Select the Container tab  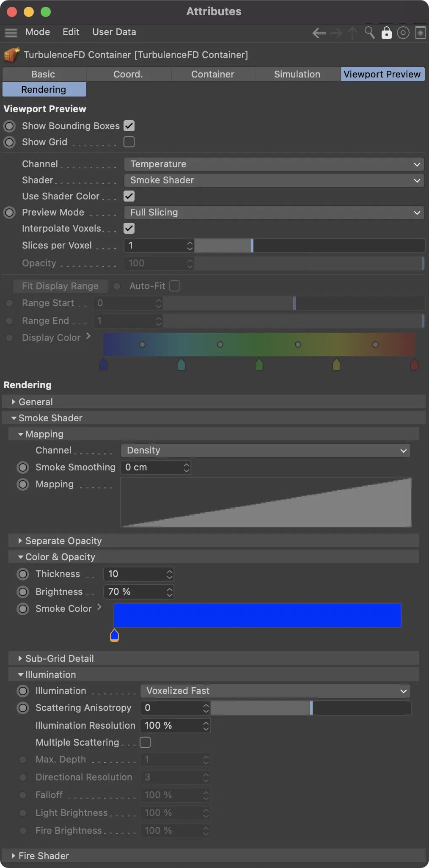pyautogui.click(x=212, y=74)
